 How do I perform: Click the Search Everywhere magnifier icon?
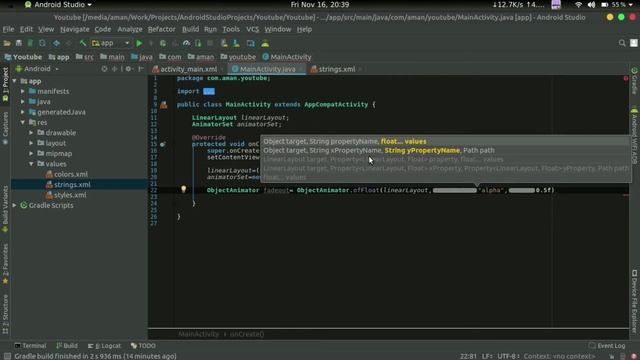coord(622,43)
